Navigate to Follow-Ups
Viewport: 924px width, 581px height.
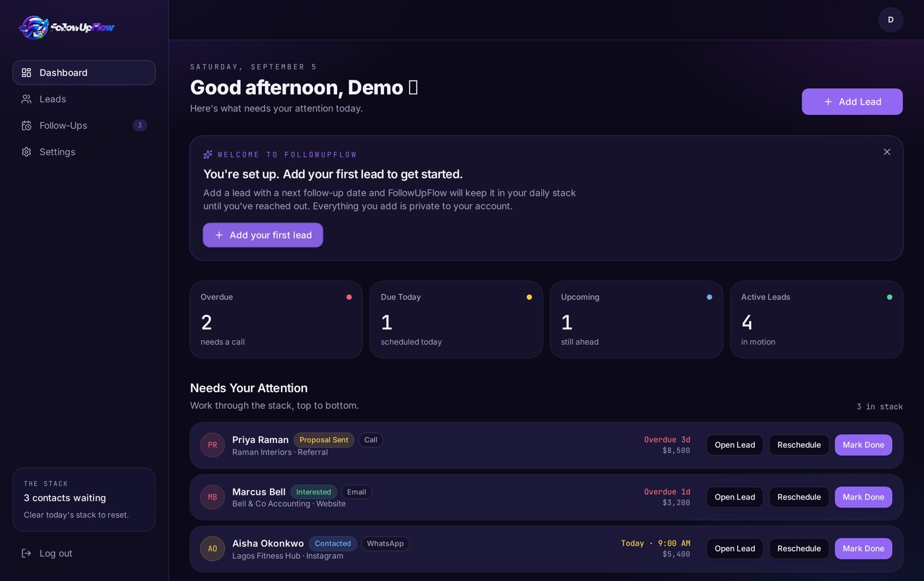coord(84,125)
